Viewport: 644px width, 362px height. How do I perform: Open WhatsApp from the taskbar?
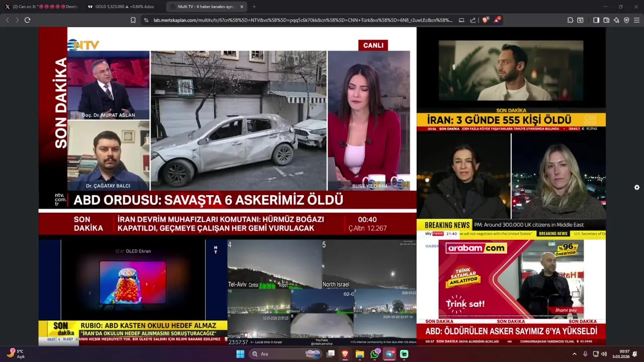click(x=375, y=354)
